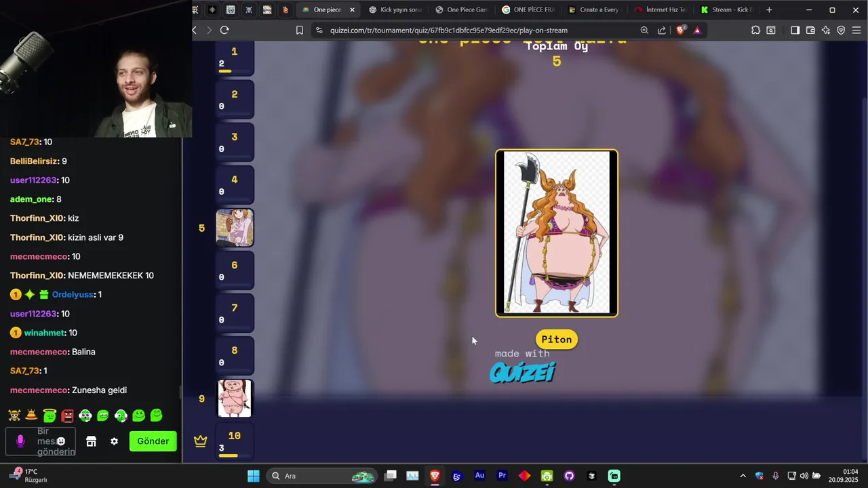The height and width of the screenshot is (488, 868).
Task: Toggle the browser sidebar panel
Action: [795, 30]
